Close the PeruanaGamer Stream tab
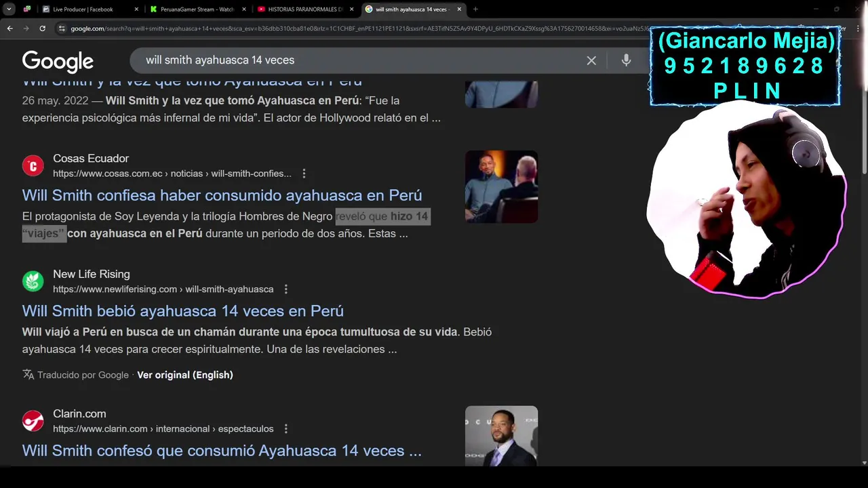Image resolution: width=868 pixels, height=488 pixels. coord(244,9)
